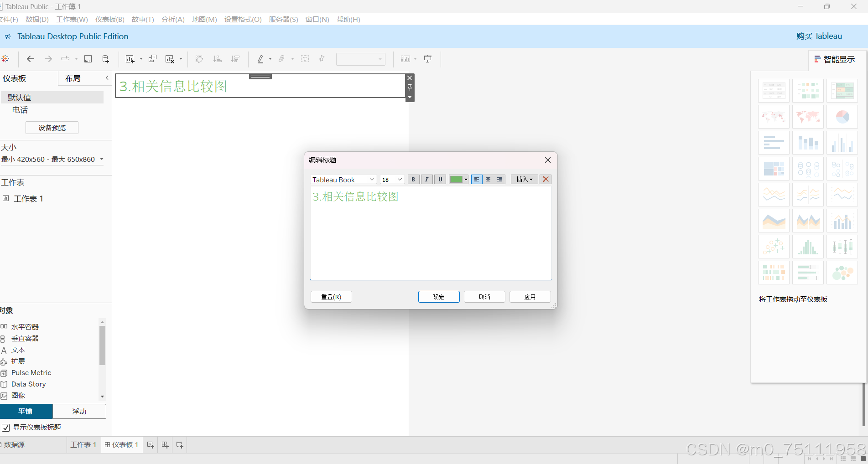Click the show/hide cards icon
This screenshot has width=868, height=464.
point(405,59)
